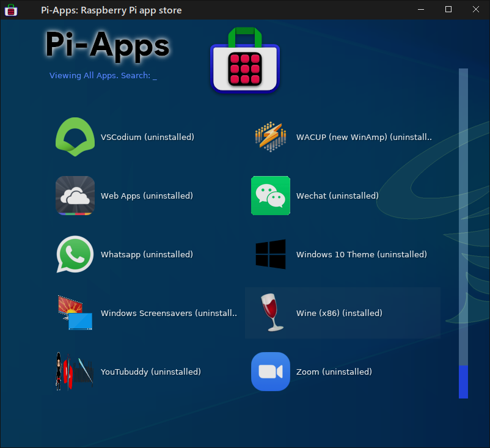Open 'YouTubuddy (uninstalled)' label
The width and height of the screenshot is (490, 448).
(151, 372)
